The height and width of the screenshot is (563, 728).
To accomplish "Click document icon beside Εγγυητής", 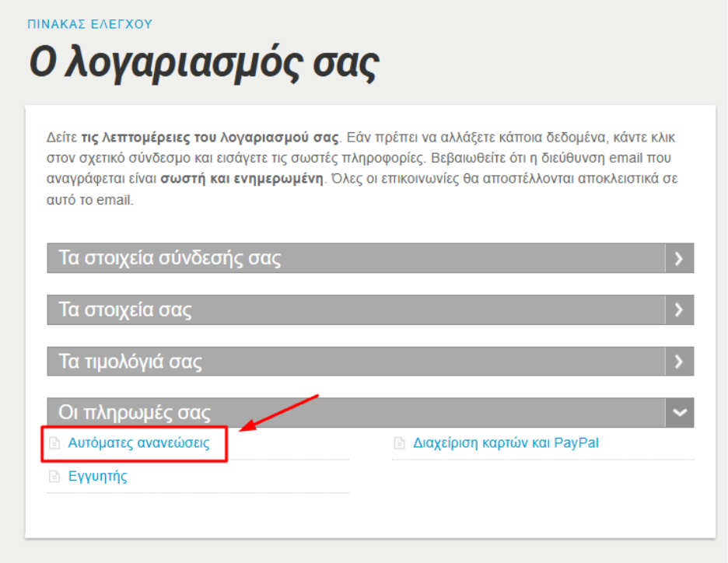I will (54, 476).
